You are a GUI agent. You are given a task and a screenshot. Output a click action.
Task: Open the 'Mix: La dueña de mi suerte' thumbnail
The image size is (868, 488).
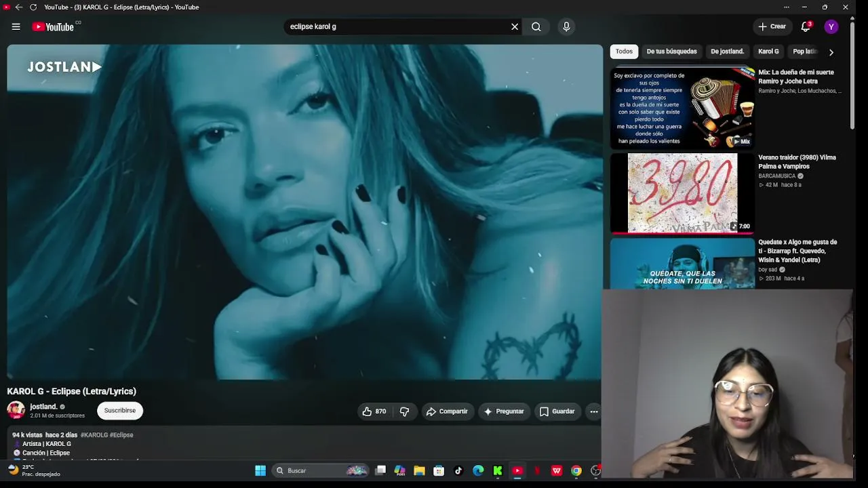pyautogui.click(x=682, y=108)
